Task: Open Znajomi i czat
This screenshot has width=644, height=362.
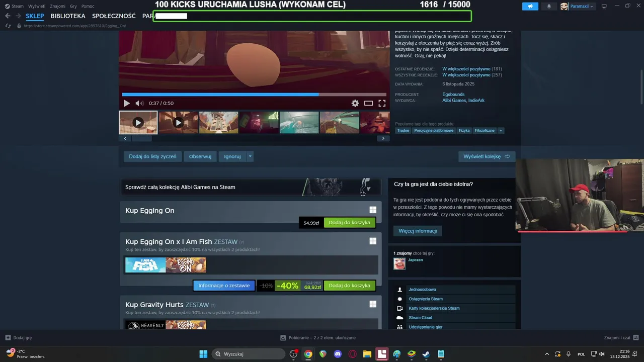Action: (621, 338)
